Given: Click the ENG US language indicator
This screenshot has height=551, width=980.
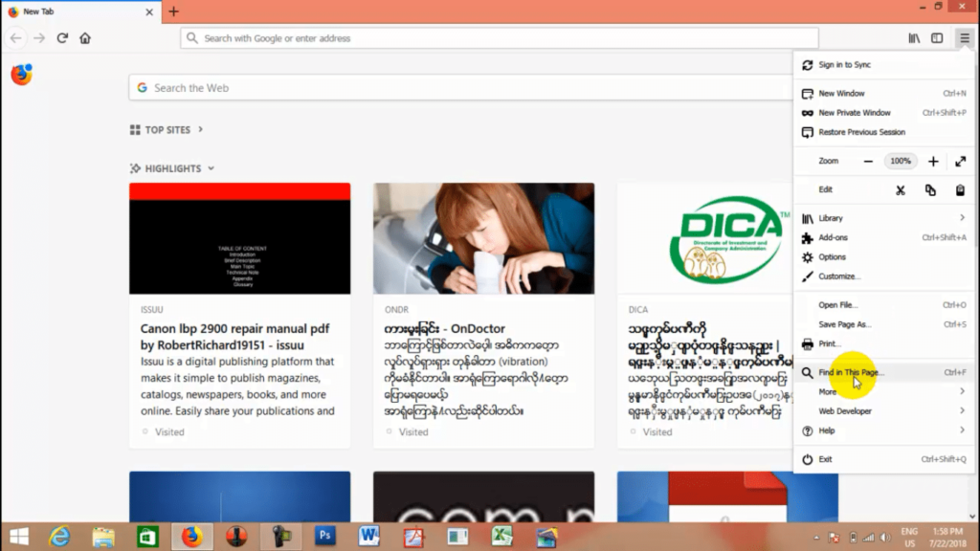Looking at the screenshot, I should point(909,538).
